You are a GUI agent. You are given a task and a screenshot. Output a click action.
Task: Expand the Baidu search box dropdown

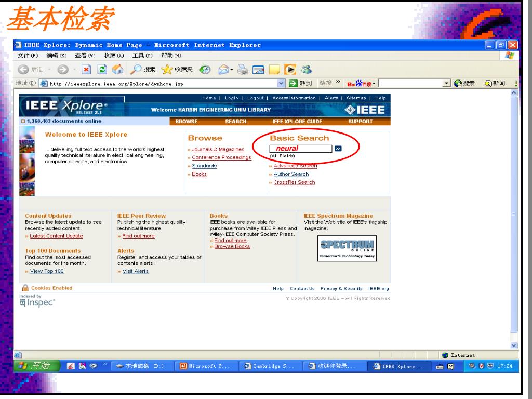(447, 83)
